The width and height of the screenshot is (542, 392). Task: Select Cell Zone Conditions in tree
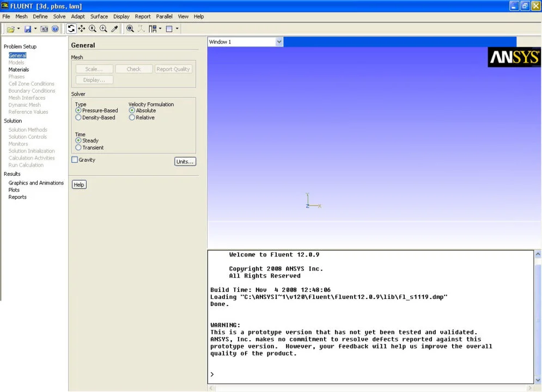[x=32, y=84]
